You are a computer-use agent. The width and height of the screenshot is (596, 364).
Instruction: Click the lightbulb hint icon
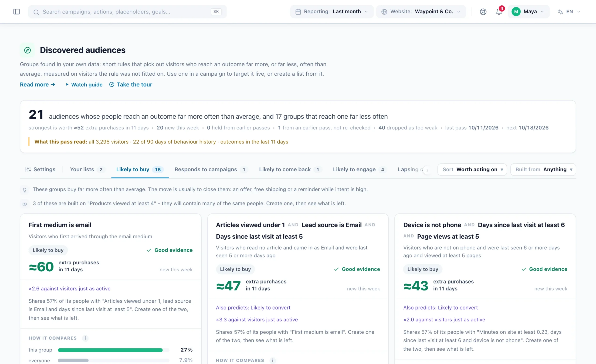pyautogui.click(x=25, y=190)
